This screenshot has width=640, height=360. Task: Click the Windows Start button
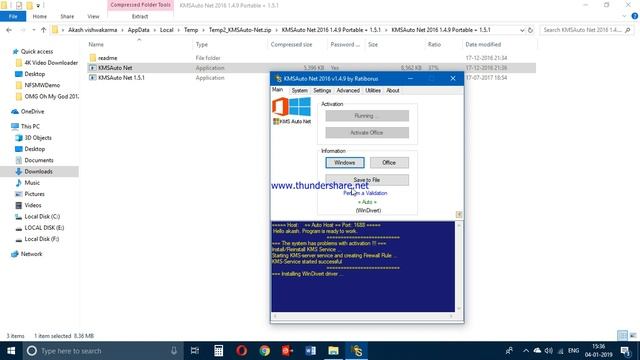pyautogui.click(x=11, y=351)
